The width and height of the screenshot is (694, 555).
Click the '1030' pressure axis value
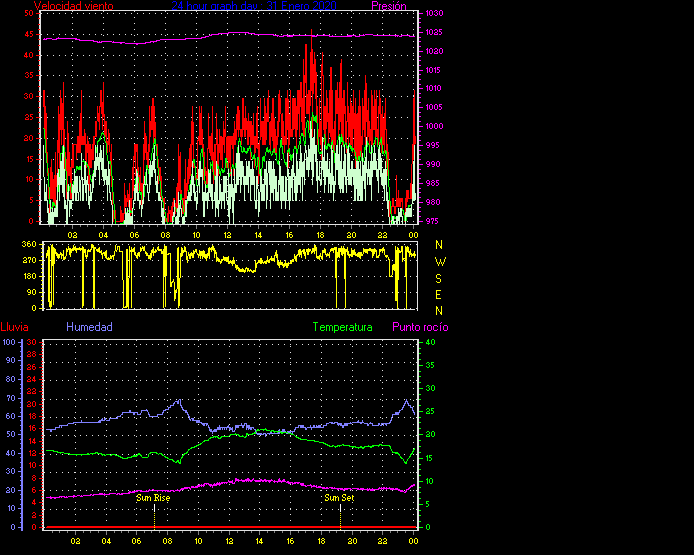click(x=434, y=13)
